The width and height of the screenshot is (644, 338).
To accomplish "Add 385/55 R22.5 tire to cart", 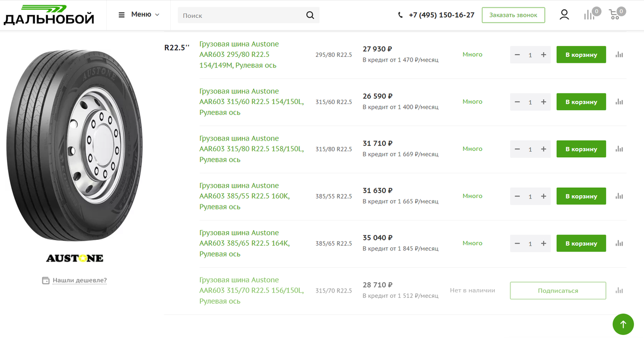I will 581,196.
